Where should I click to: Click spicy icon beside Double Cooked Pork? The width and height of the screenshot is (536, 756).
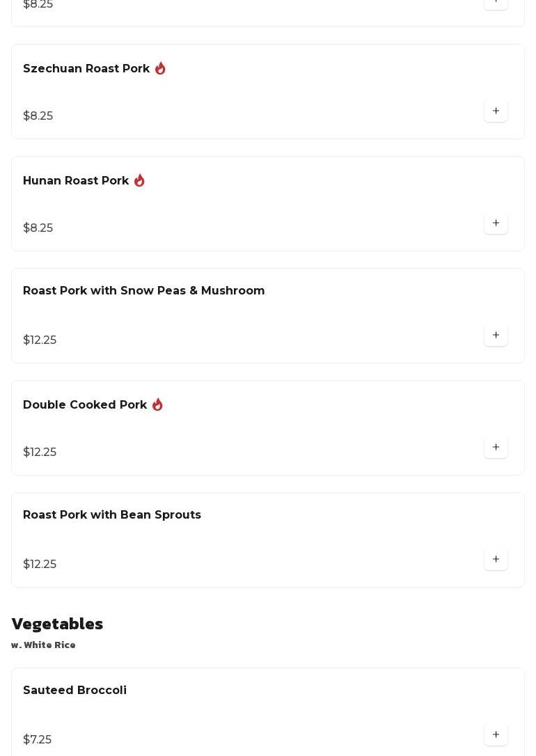tap(157, 404)
